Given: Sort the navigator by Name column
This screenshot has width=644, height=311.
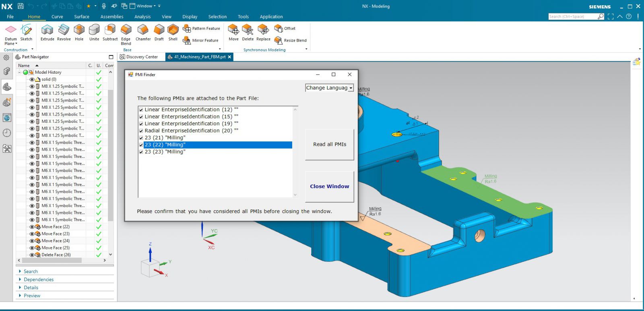Looking at the screenshot, I should coord(24,65).
